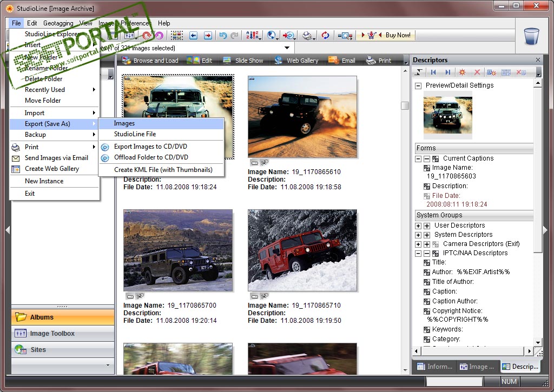Choose Create KML File (with Thumbnails)
554x392 pixels.
click(163, 170)
